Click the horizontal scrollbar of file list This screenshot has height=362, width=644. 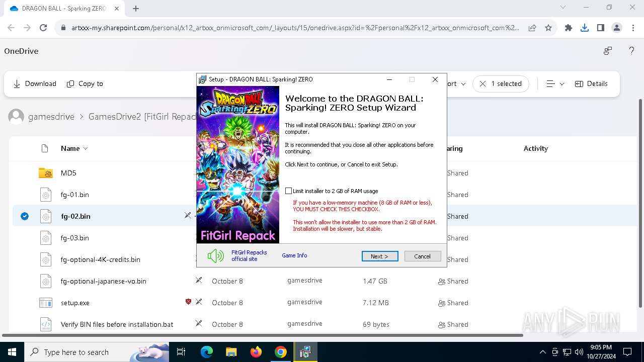coord(263,335)
